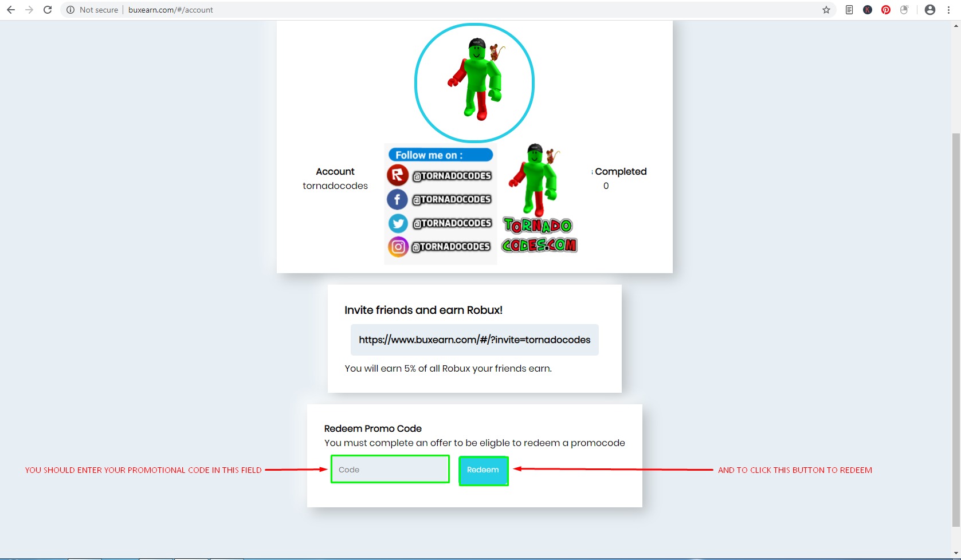
Task: Focus the promo Code input field
Action: coord(390,470)
